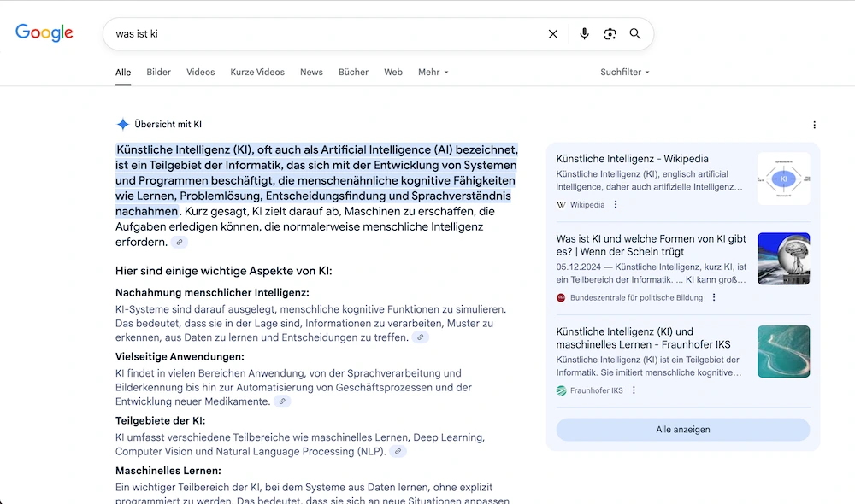Open the AI overview three-dot menu
The width and height of the screenshot is (855, 504).
(814, 125)
